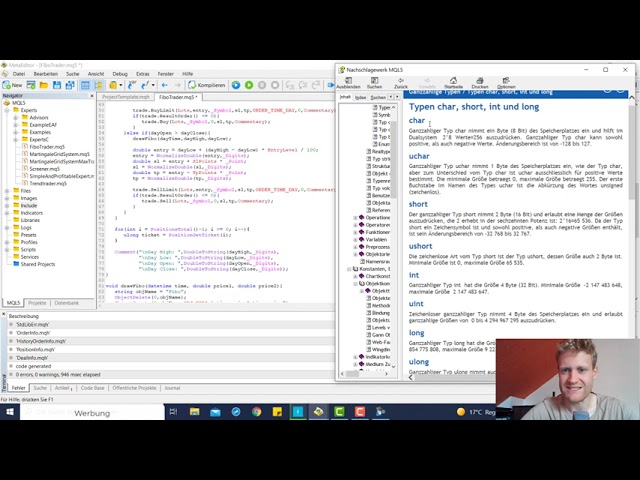Switch to the Journal tab in the bottom panel

pyautogui.click(x=172, y=388)
